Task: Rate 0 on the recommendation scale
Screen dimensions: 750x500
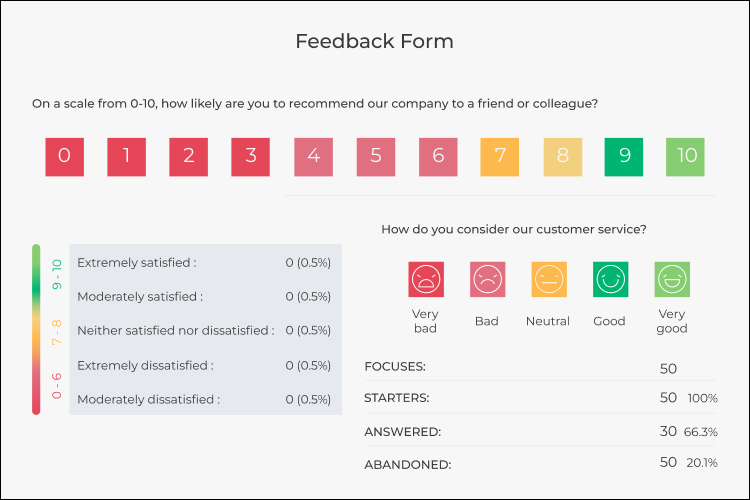Action: (64, 157)
